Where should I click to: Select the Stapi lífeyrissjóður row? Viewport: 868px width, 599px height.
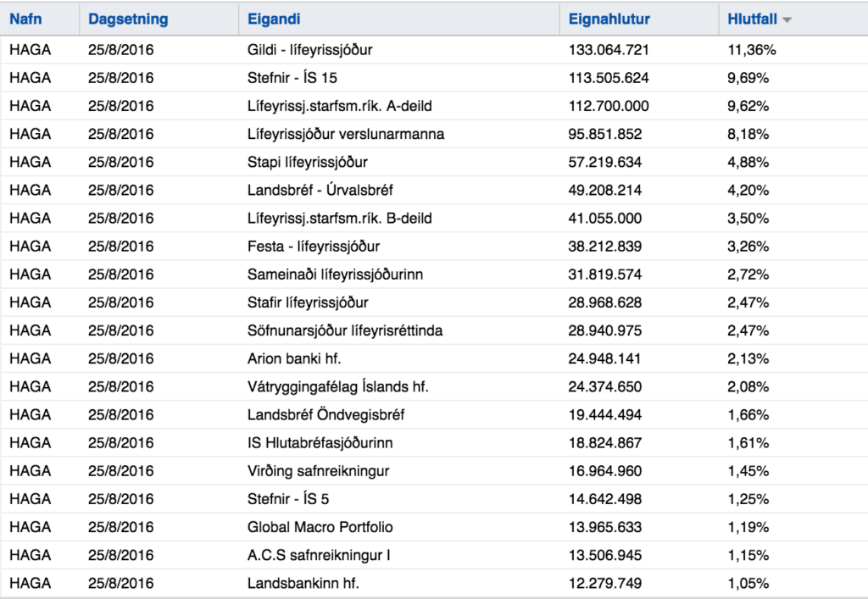point(434,162)
